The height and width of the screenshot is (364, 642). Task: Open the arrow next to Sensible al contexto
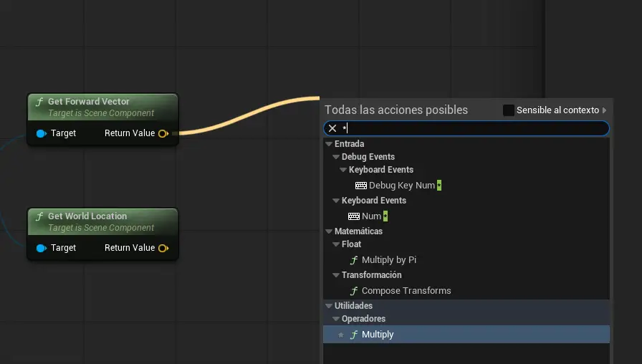(x=605, y=110)
